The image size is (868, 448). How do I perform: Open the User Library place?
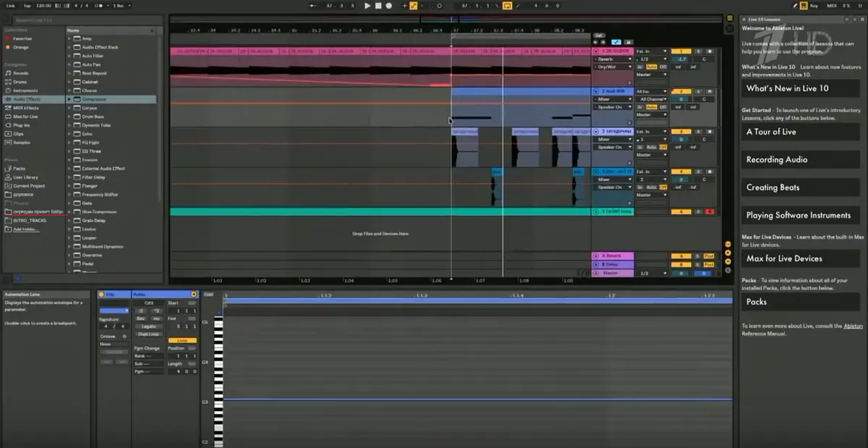pos(25,177)
